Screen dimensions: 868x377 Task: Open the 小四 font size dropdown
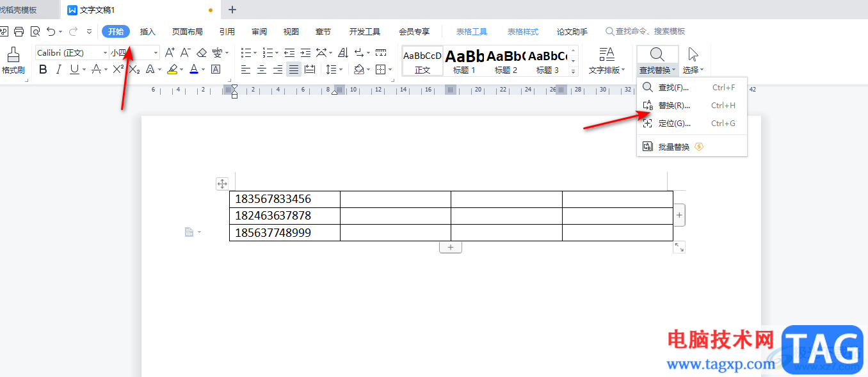156,53
